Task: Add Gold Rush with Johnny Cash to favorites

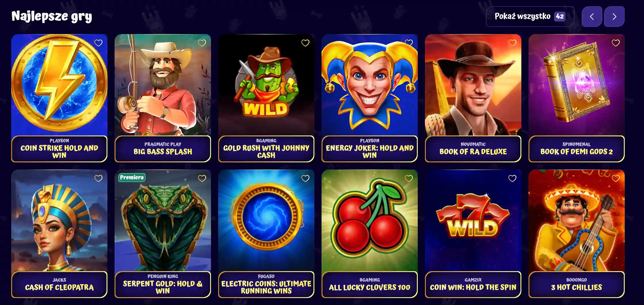Action: [305, 43]
